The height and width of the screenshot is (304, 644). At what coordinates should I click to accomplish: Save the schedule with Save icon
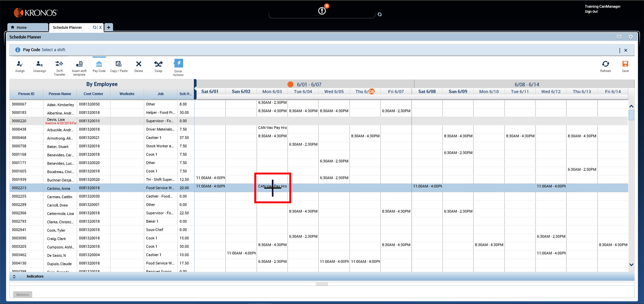pyautogui.click(x=625, y=64)
